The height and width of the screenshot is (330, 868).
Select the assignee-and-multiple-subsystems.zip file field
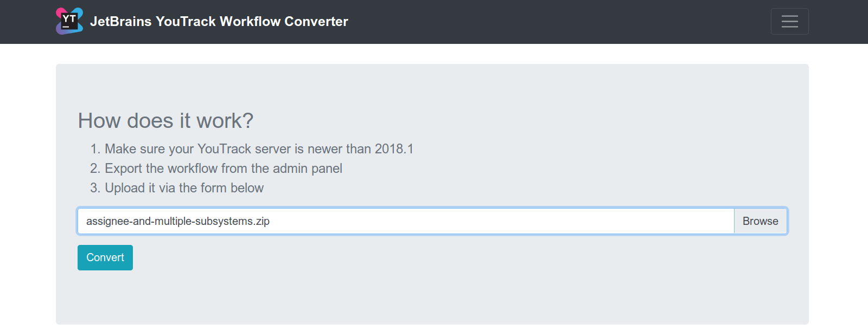pos(406,221)
